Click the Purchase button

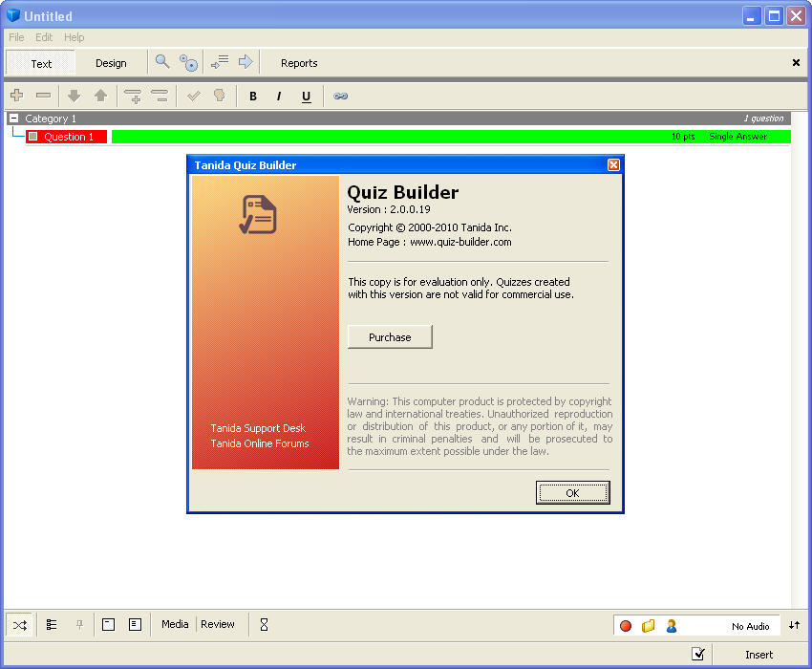[390, 337]
